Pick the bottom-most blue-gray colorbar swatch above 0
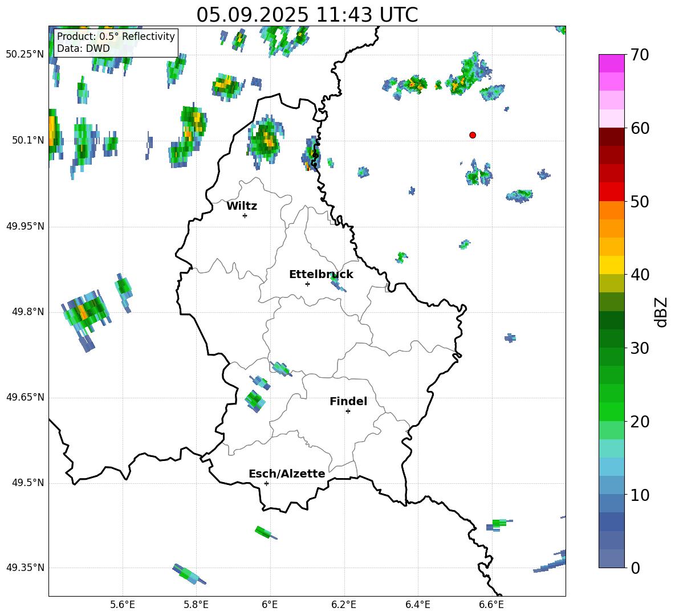The height and width of the screenshot is (616, 675). (612, 558)
